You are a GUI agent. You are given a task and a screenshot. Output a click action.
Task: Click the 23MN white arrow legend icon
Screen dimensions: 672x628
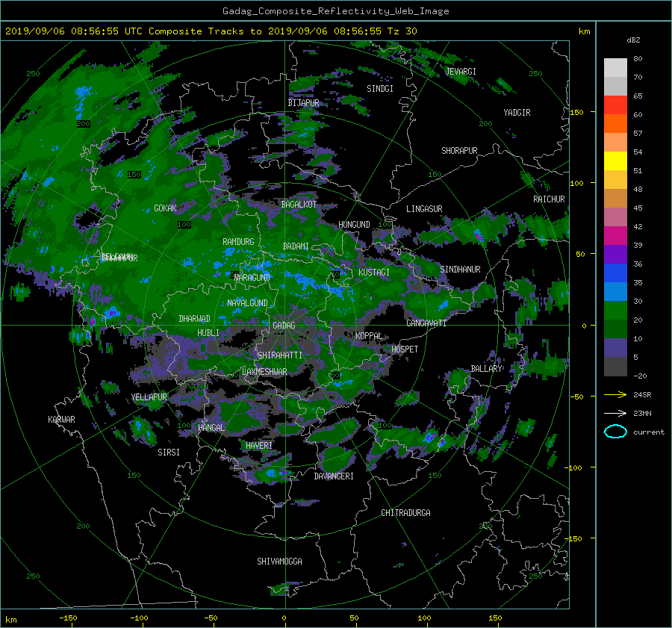[x=615, y=413]
